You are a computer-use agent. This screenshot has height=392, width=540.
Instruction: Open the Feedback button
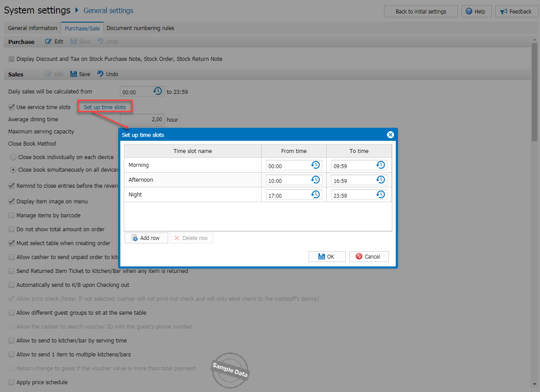[516, 11]
